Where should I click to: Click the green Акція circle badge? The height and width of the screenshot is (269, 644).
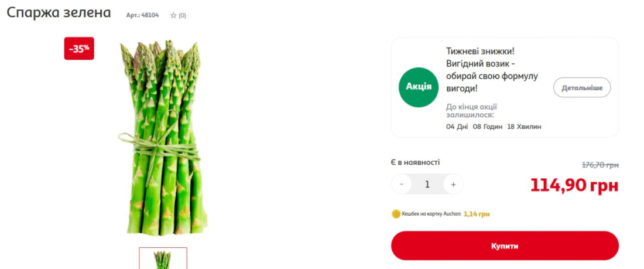419,87
